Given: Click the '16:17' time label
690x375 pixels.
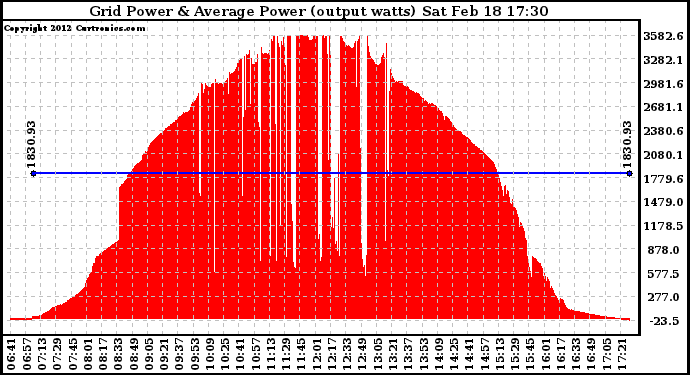Looking at the screenshot, I should point(562,354).
